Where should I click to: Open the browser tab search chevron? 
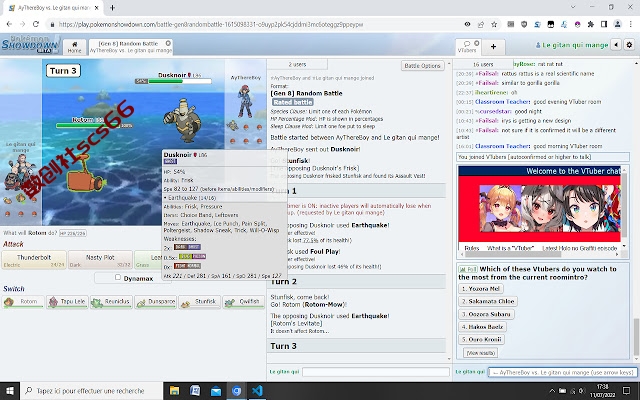573,7
